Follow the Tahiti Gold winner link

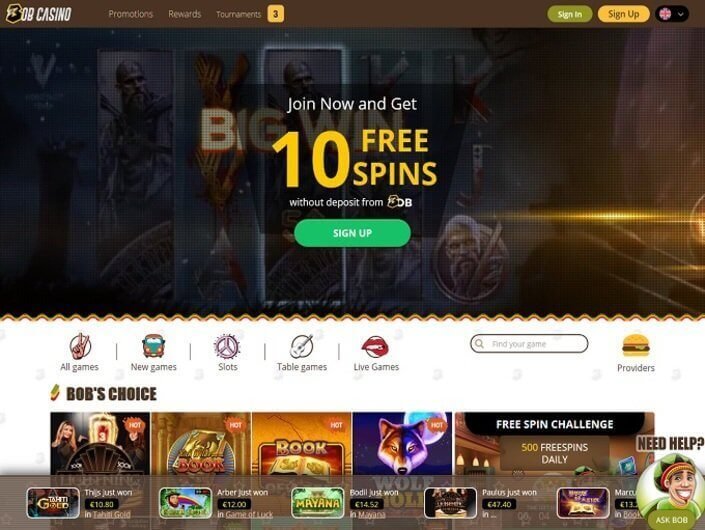pos(112,515)
